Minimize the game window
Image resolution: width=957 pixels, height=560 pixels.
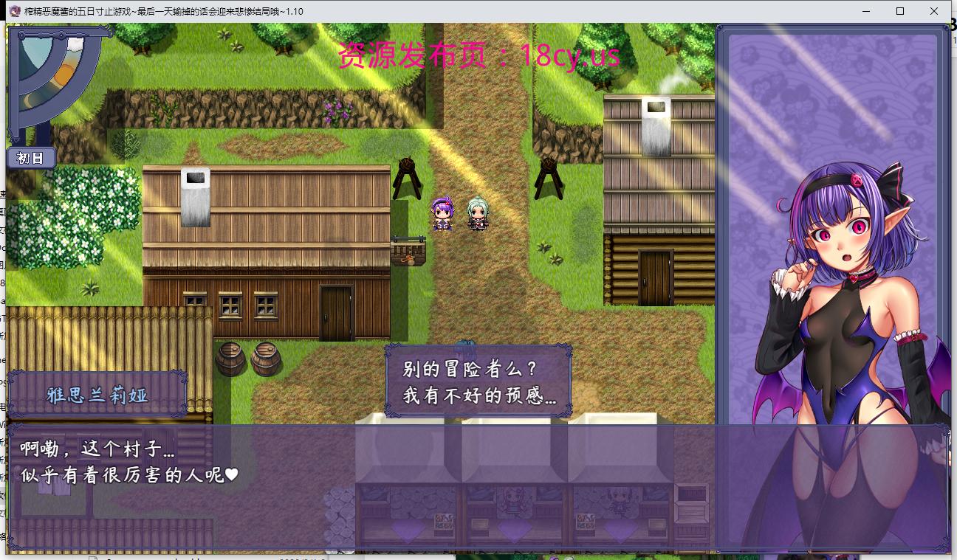866,11
